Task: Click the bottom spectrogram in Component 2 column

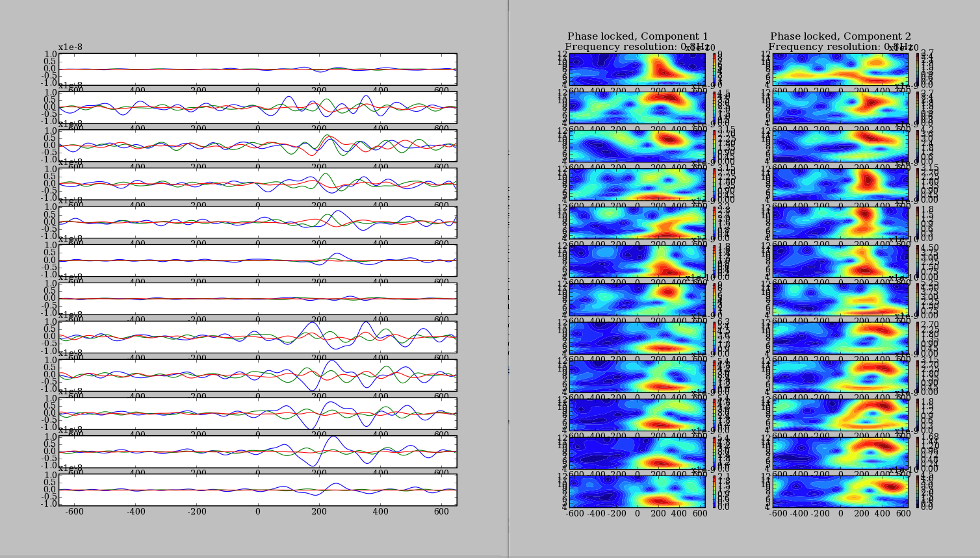Action: tap(840, 491)
